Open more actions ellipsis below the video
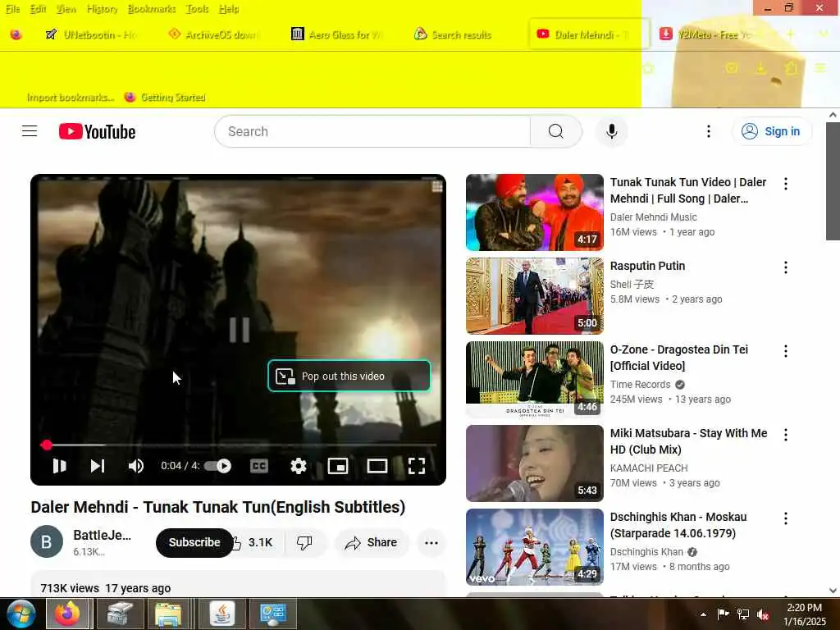Screen dimensions: 840x630 pyautogui.click(x=431, y=543)
